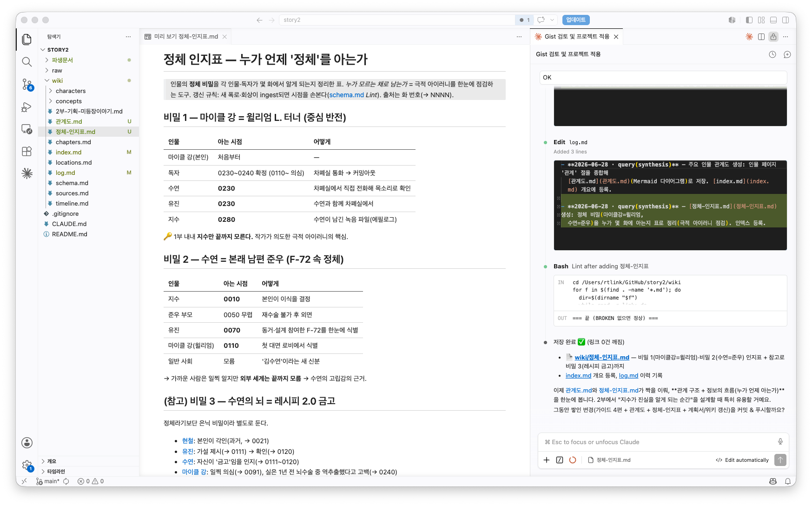Click the microphone icon in Claude input

click(780, 441)
